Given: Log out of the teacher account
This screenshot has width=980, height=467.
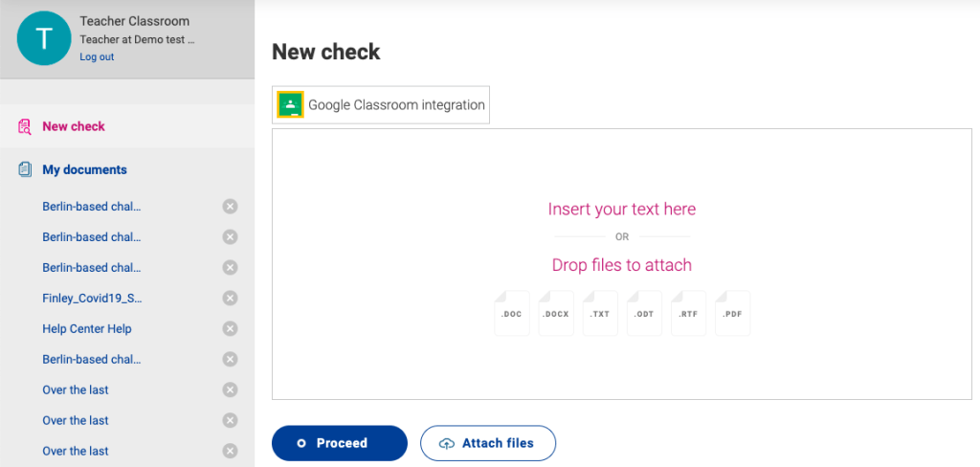Looking at the screenshot, I should pos(97,56).
